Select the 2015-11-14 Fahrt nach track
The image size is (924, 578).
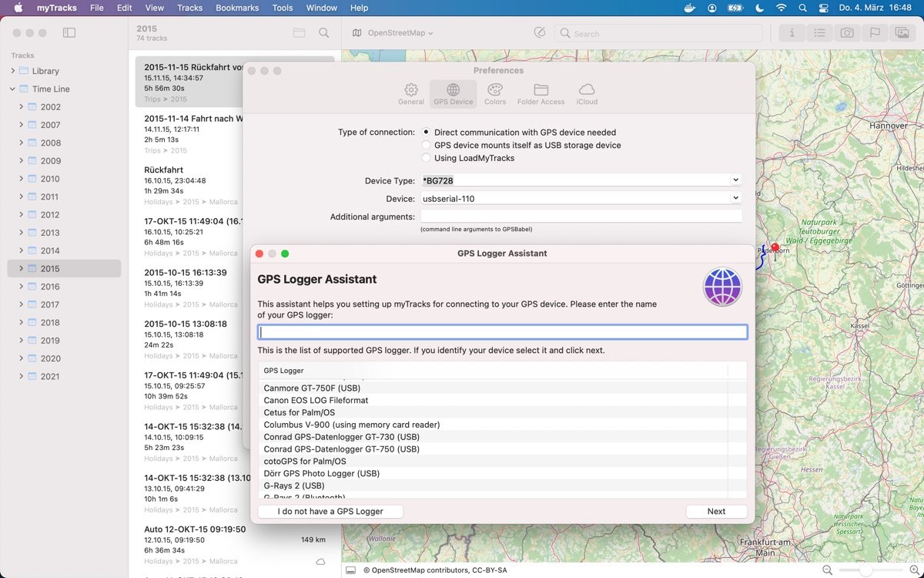click(x=189, y=134)
